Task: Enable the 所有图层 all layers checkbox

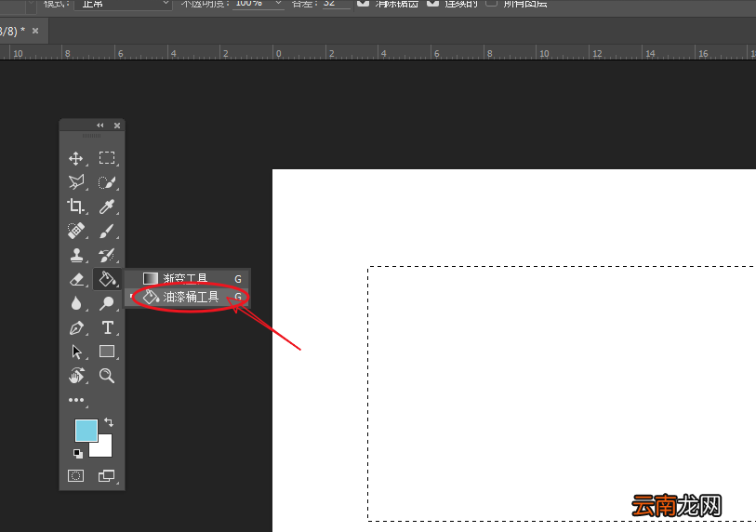Action: [x=491, y=3]
